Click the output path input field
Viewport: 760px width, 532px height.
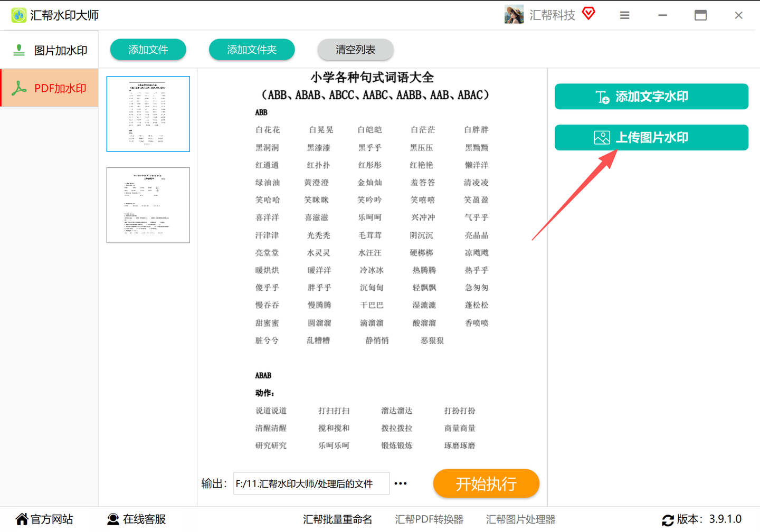311,483
